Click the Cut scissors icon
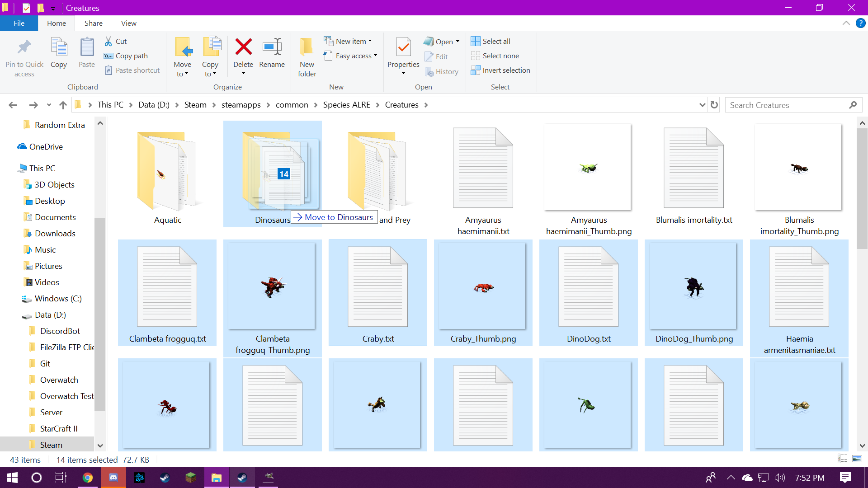Viewport: 868px width, 488px height. (x=108, y=41)
